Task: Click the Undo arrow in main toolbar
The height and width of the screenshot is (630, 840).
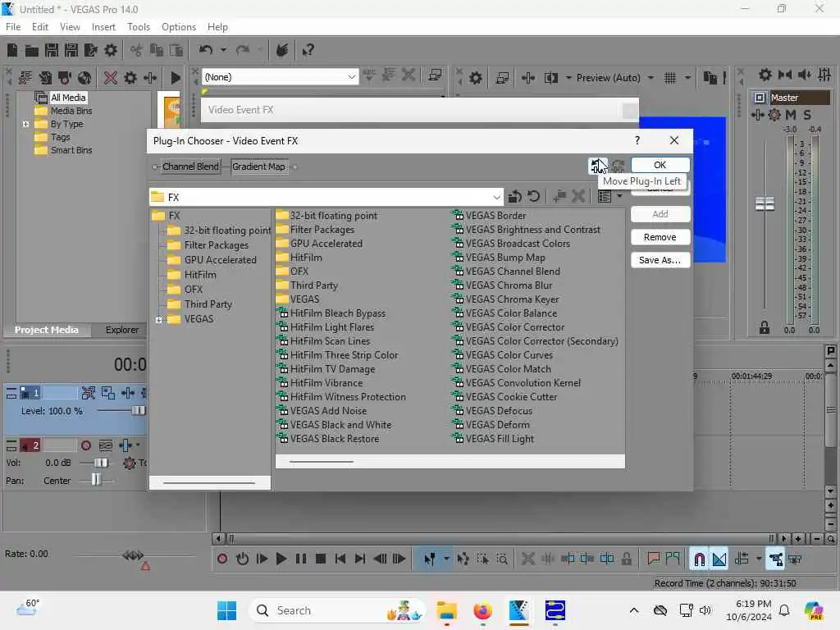Action: 206,50
